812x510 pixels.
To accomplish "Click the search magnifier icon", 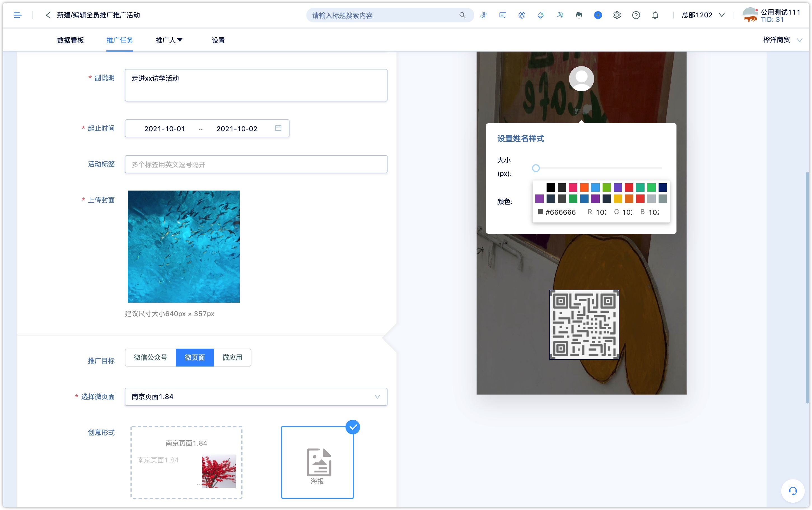I will pyautogui.click(x=462, y=15).
